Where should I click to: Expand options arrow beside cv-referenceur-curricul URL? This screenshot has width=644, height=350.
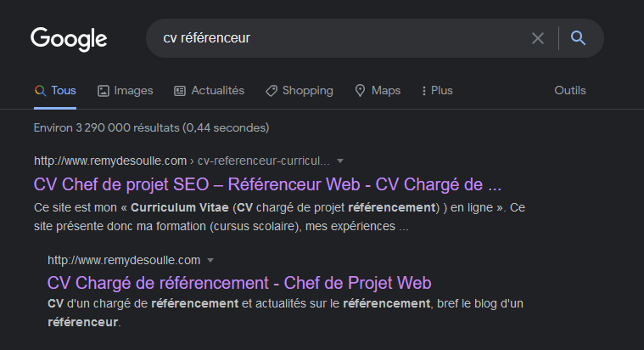340,161
